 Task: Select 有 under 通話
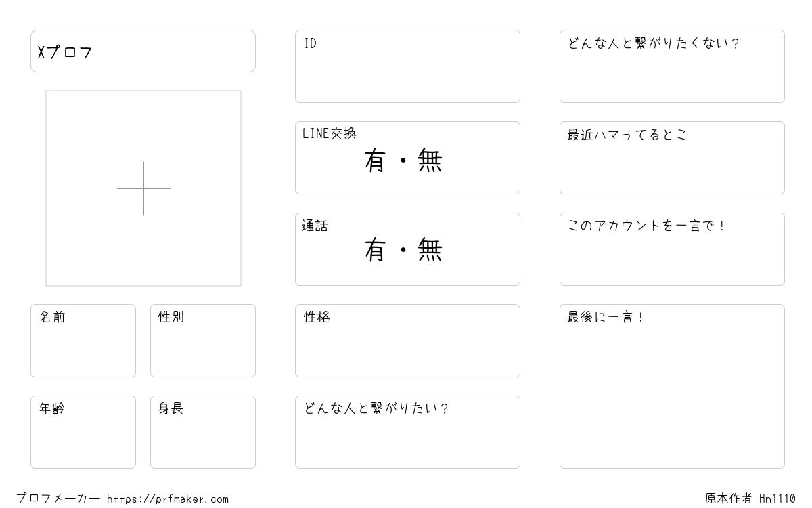(375, 251)
